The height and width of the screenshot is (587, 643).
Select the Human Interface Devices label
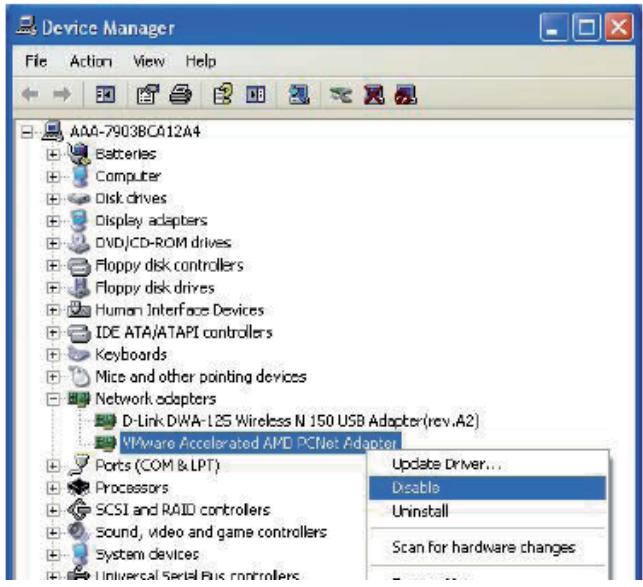pos(180,310)
